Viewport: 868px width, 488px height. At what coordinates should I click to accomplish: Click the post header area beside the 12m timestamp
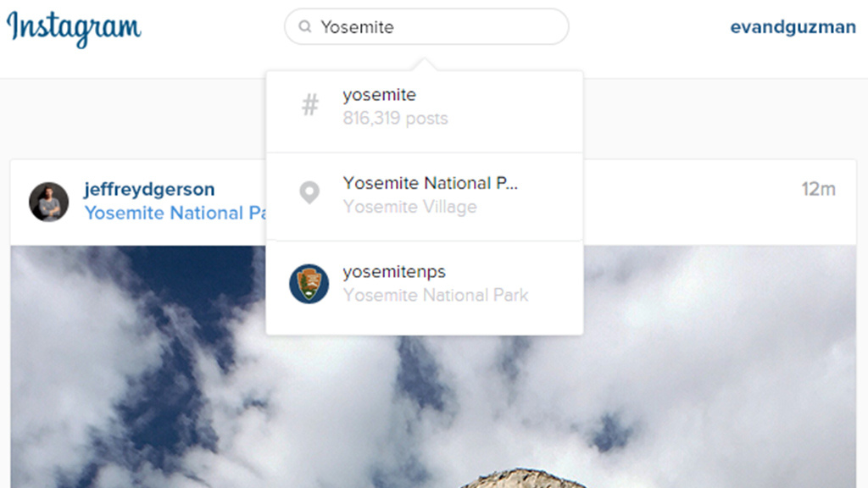(x=692, y=202)
